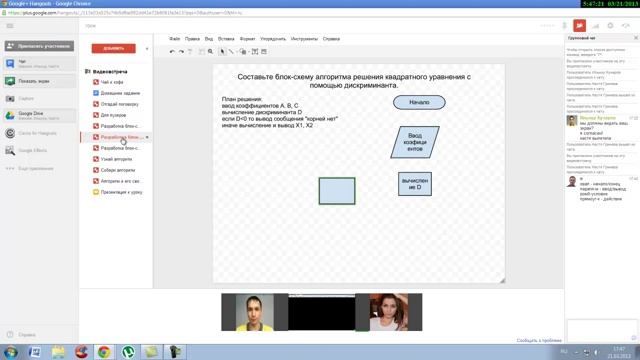Image resolution: width=640 pixels, height=360 pixels.
Task: Select the 'вычисление D' rectangle shape
Action: click(x=415, y=184)
